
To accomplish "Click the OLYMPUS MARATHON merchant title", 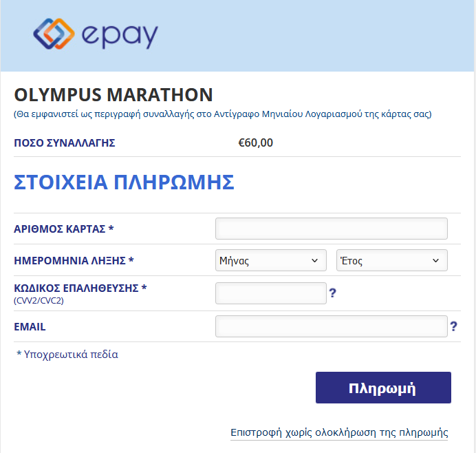I will tap(113, 94).
